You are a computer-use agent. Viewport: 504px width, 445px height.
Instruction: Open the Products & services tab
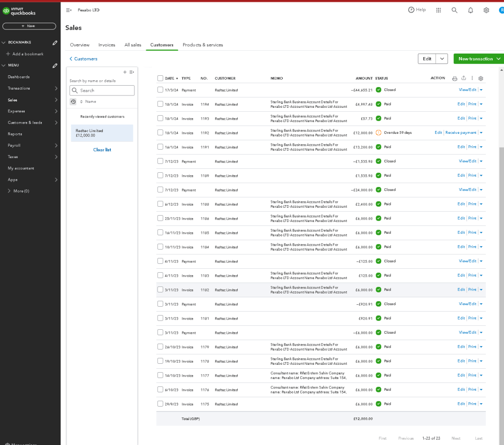(203, 45)
